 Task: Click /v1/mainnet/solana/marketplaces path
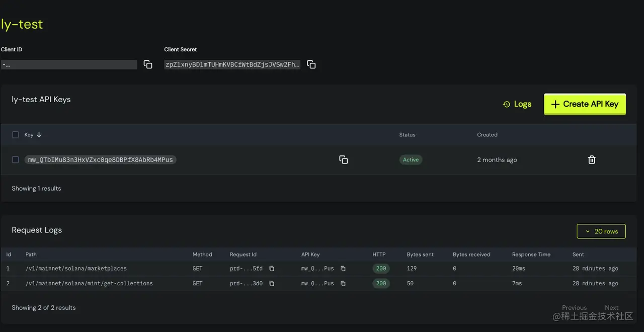[76, 269]
